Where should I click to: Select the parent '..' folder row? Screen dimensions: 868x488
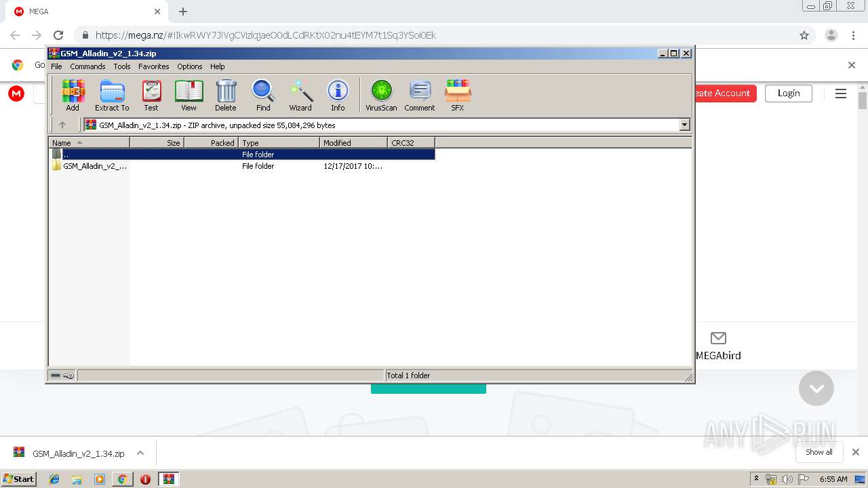242,154
